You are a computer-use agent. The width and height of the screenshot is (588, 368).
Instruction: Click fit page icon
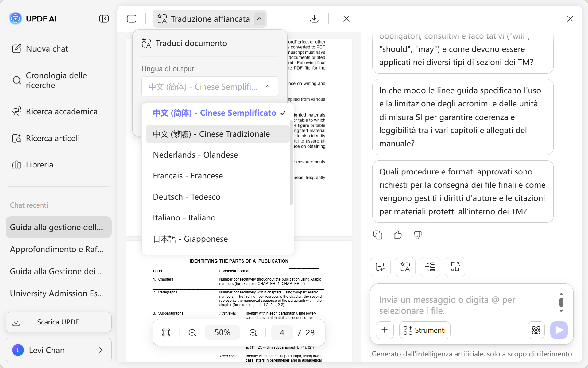pyautogui.click(x=166, y=332)
